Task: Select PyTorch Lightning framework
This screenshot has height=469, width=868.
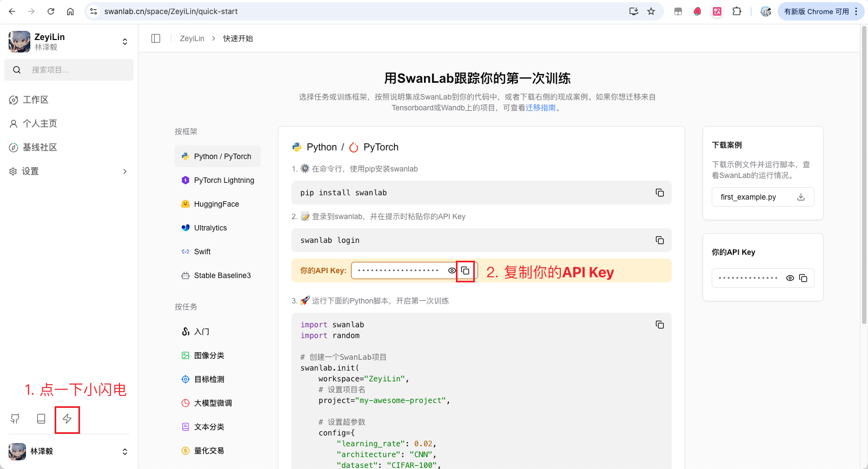Action: point(217,180)
